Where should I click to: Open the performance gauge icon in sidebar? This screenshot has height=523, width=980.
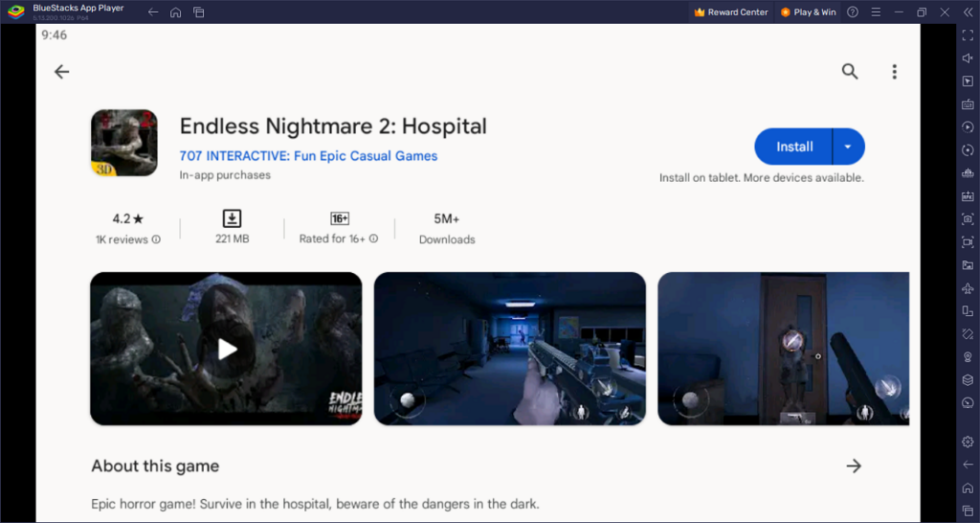[x=968, y=403]
